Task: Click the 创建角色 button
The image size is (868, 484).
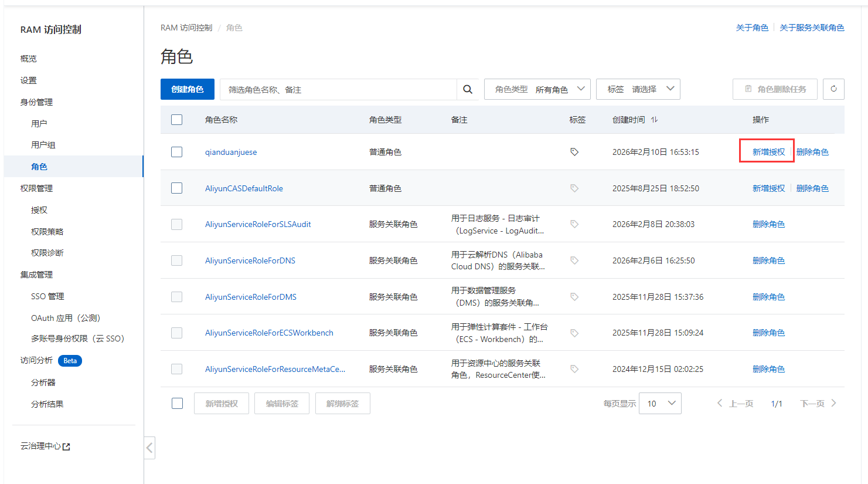Action: tap(188, 89)
